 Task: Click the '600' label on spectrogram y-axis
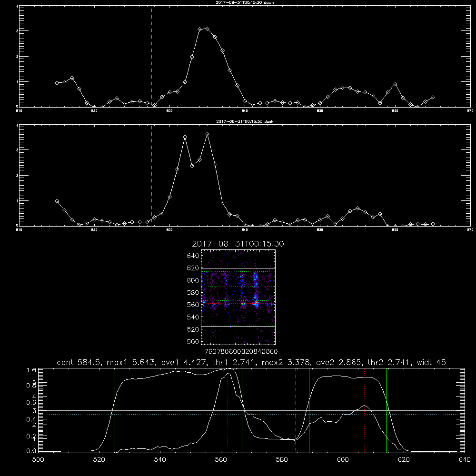tap(193, 280)
